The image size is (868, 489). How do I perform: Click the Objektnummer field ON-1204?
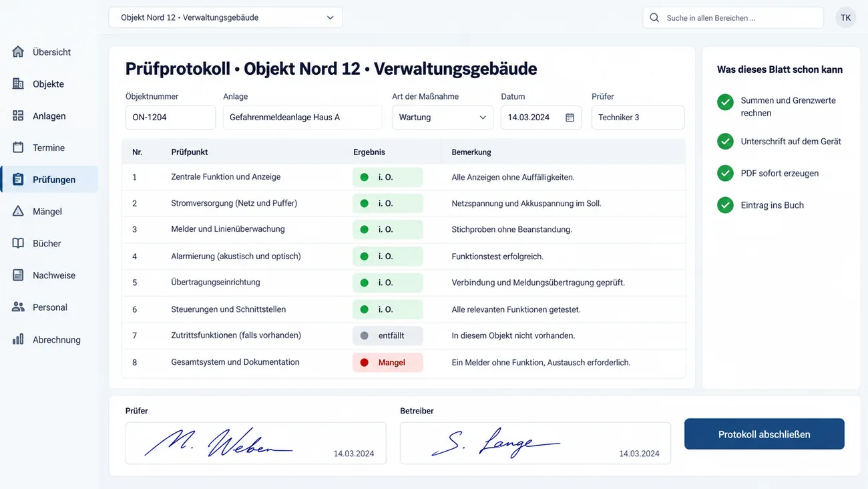click(170, 117)
